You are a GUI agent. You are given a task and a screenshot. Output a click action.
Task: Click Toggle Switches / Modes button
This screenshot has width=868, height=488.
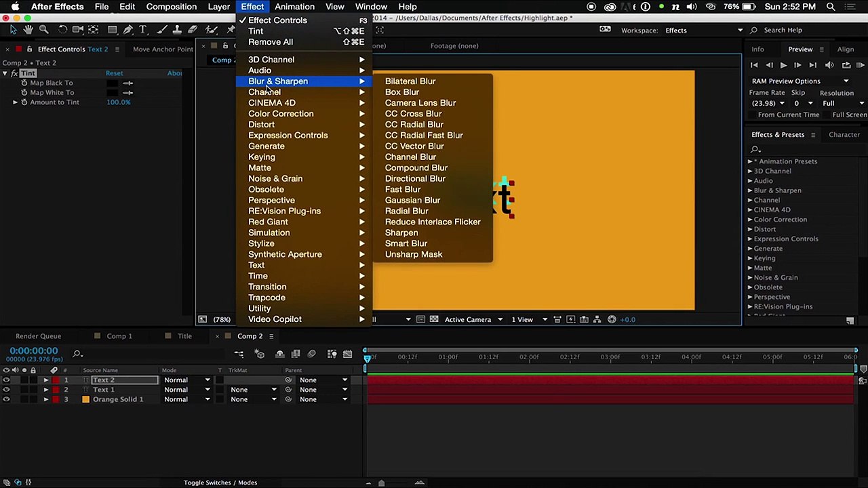pyautogui.click(x=220, y=483)
